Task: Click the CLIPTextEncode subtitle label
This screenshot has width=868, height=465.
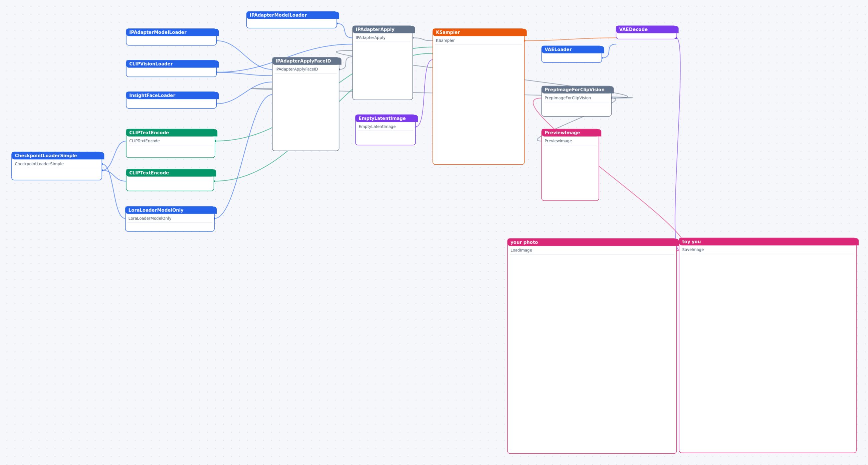Action: click(x=144, y=141)
